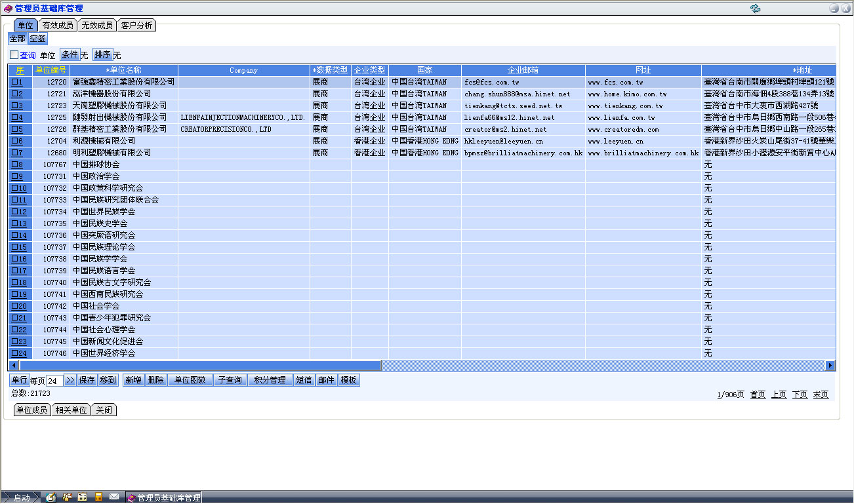This screenshot has width=854, height=504.
Task: Open the contacts icon in taskbar
Action: coord(67,497)
